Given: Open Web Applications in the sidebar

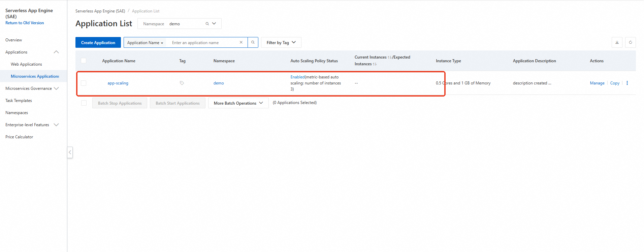Looking at the screenshot, I should tap(26, 64).
